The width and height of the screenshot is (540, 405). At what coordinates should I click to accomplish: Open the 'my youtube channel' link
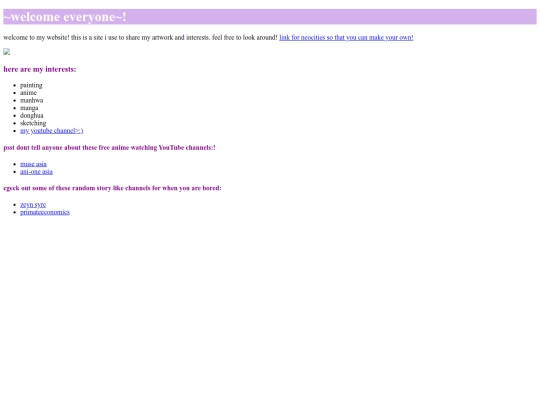[x=51, y=131]
